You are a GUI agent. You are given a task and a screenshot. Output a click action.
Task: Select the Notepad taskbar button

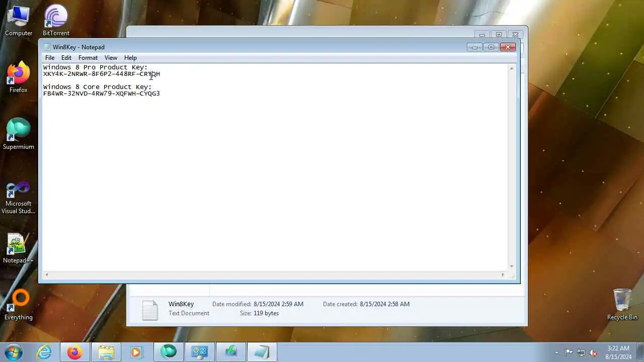(262, 352)
